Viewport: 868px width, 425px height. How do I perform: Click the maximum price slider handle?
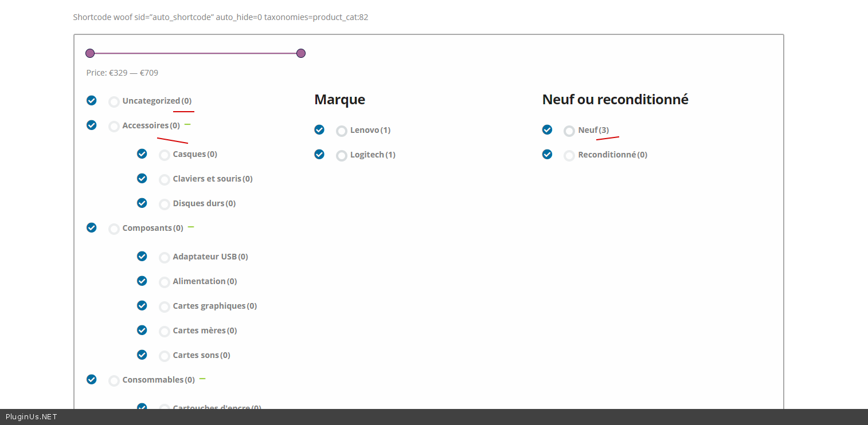[301, 53]
